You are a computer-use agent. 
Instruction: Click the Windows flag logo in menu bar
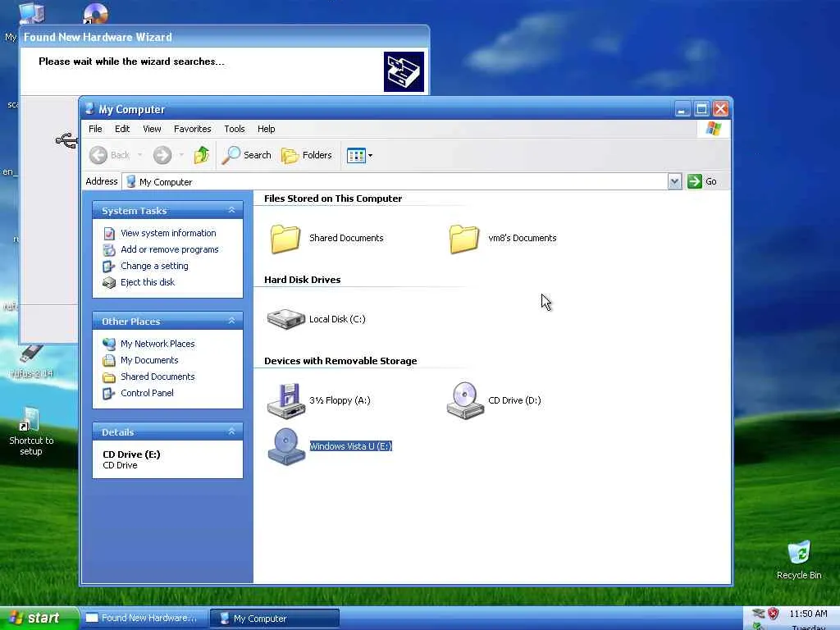714,129
